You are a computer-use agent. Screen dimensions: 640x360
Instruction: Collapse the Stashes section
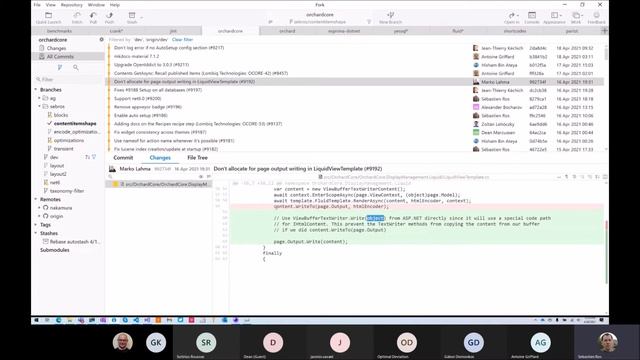(x=36, y=233)
